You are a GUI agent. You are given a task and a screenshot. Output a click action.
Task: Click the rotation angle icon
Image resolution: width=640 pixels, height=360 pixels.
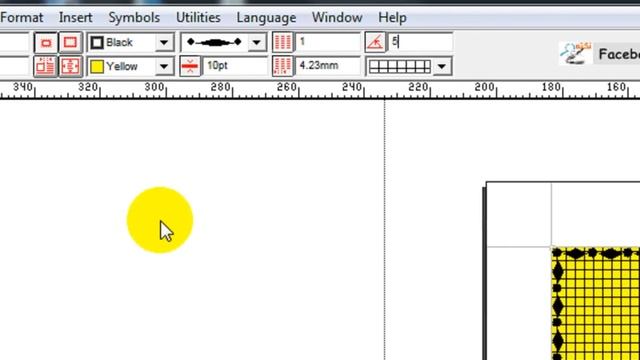(x=375, y=42)
